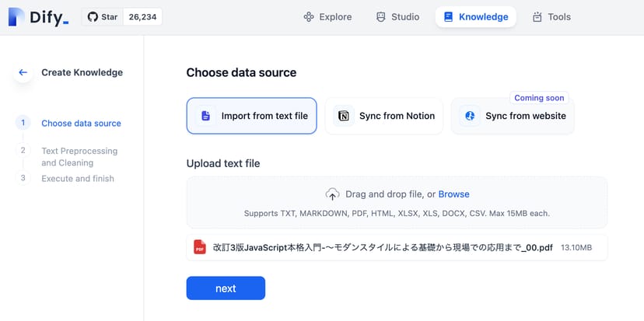Open the Explore tab
644x321 pixels.
click(x=327, y=17)
